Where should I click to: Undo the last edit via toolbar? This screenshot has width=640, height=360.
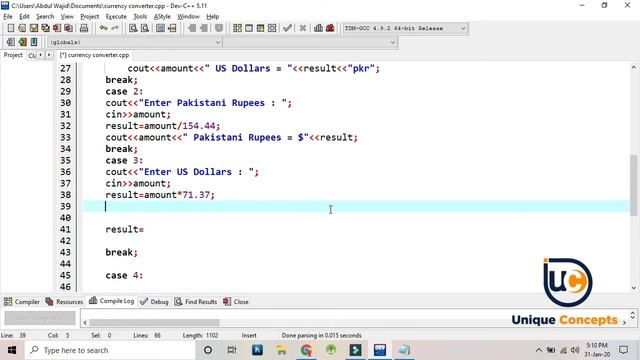coord(104,28)
